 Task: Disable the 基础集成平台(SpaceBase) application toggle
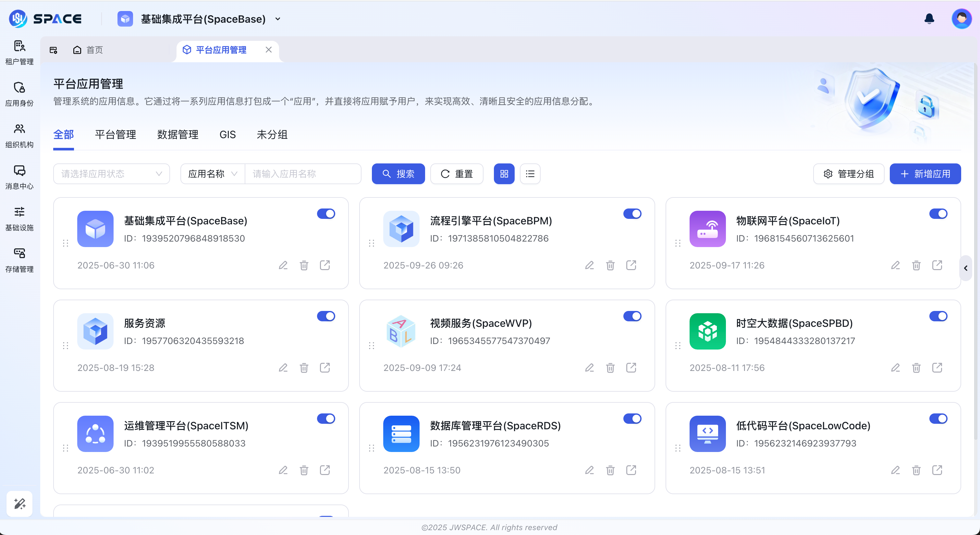326,214
